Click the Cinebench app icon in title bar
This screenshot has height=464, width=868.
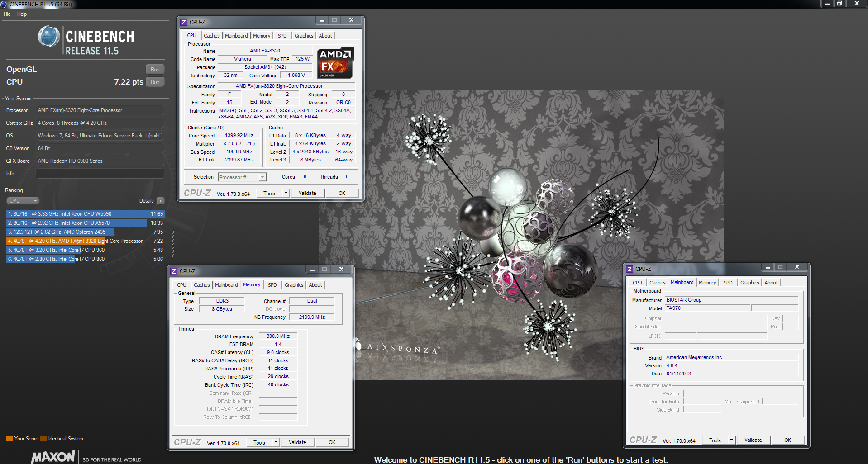[x=4, y=4]
